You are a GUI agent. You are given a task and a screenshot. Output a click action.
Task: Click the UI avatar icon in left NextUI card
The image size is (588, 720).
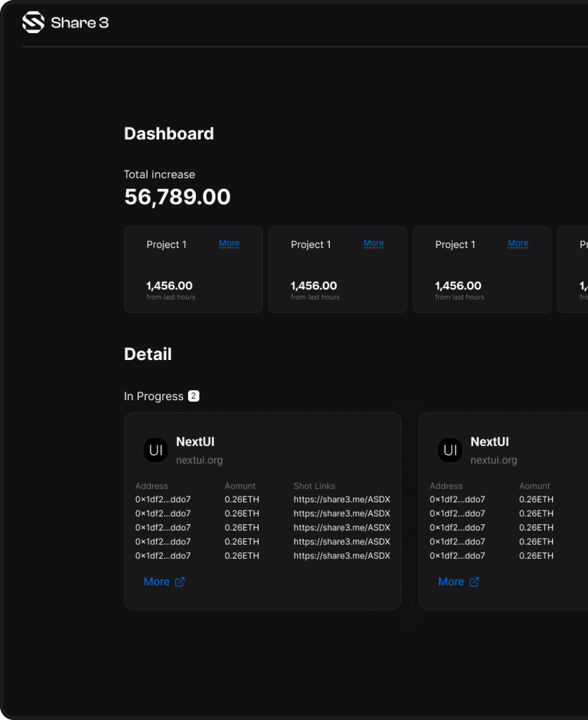tap(156, 450)
